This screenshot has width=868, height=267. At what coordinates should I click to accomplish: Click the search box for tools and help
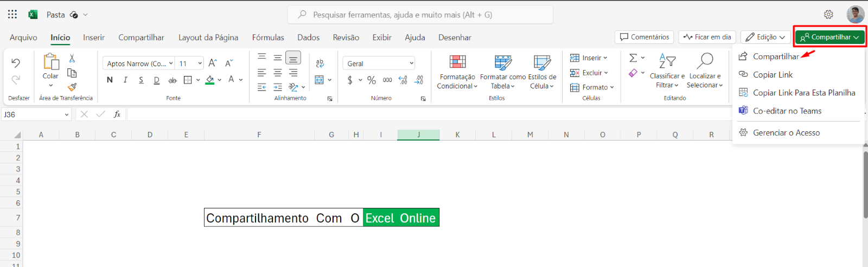[x=420, y=15]
